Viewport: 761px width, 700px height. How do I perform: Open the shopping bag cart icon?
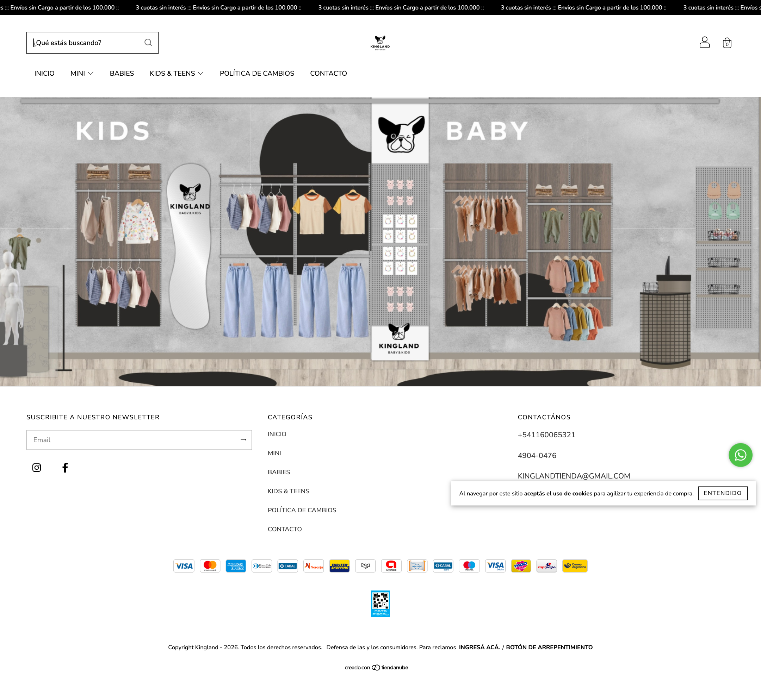tap(727, 43)
